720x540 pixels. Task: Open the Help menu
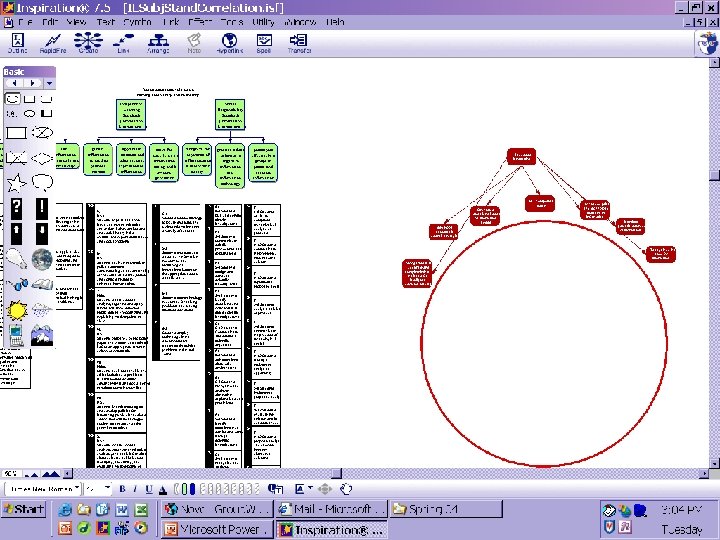pos(335,22)
